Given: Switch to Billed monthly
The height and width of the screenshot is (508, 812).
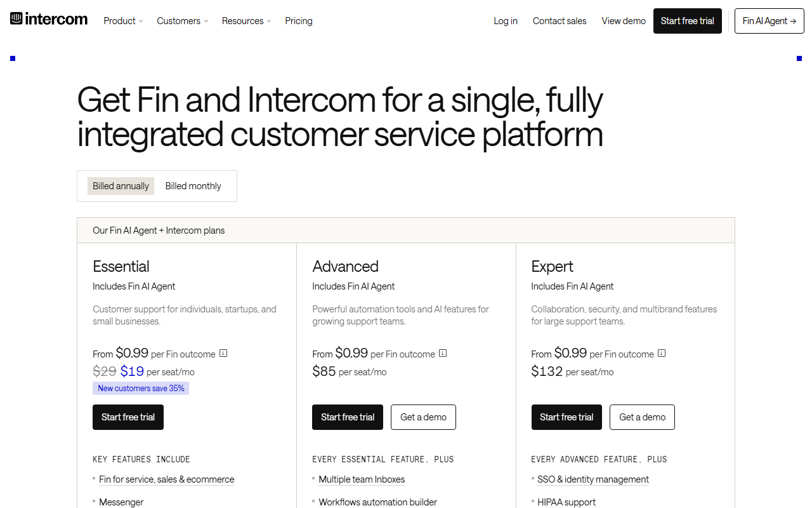Looking at the screenshot, I should click(x=193, y=186).
